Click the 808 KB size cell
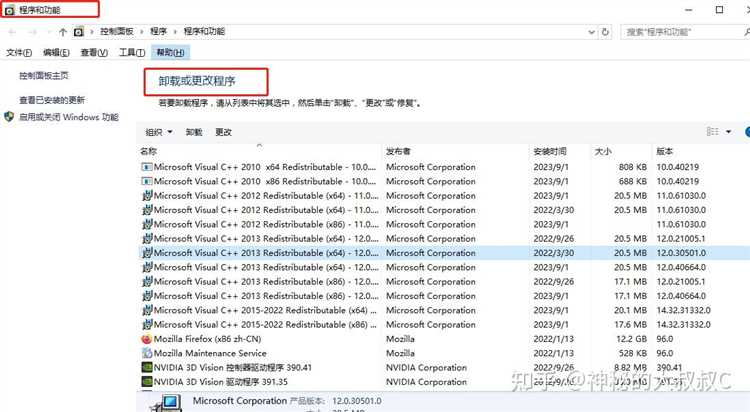Image resolution: width=750 pixels, height=412 pixels. click(633, 167)
